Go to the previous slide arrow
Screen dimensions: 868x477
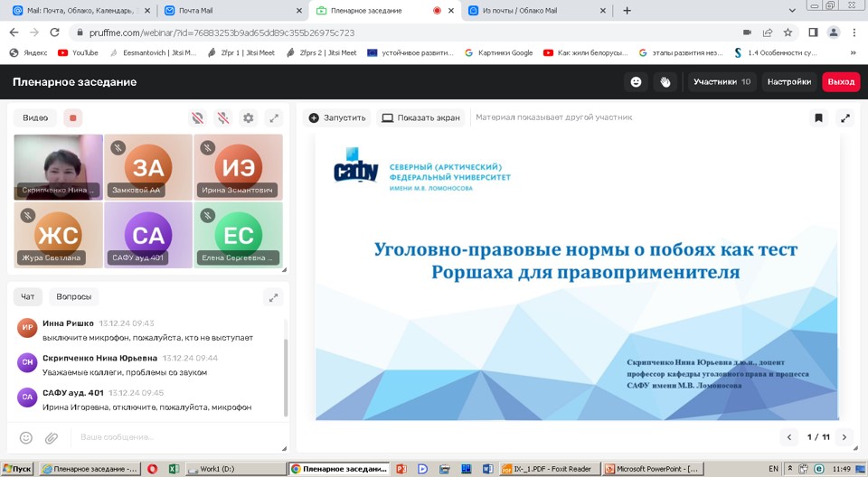[789, 437]
